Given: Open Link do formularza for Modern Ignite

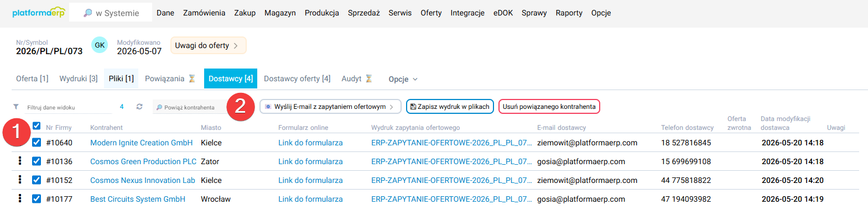Looking at the screenshot, I should [310, 143].
